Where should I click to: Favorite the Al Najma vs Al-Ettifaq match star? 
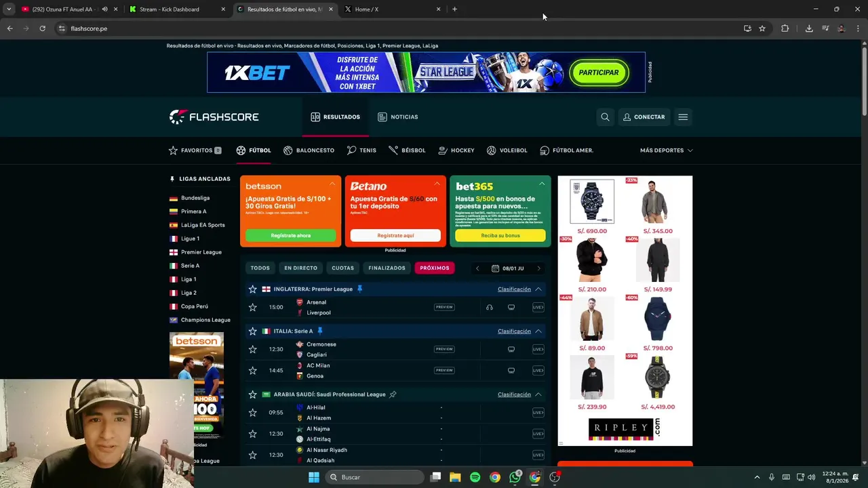point(253,433)
